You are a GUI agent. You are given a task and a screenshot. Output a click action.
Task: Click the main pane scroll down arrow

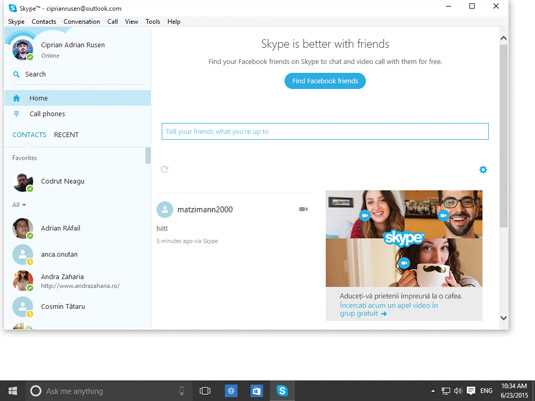[x=503, y=318]
